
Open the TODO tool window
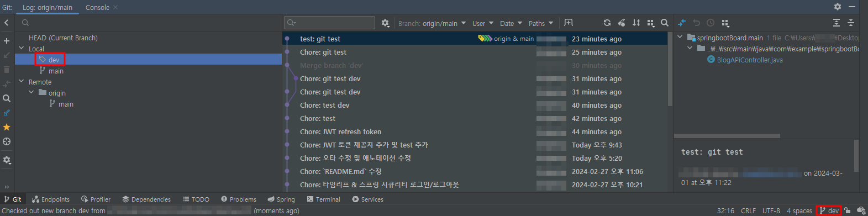pos(196,199)
